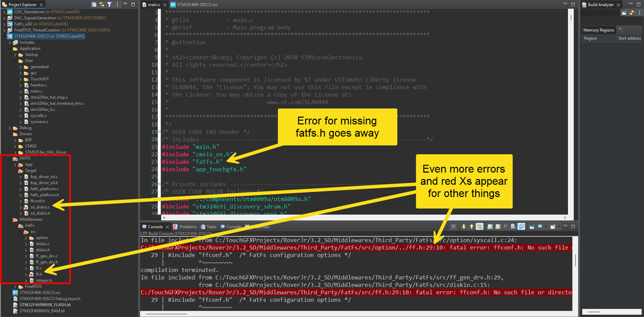
Task: Minimize the Project Explorer panel
Action: (x=126, y=5)
